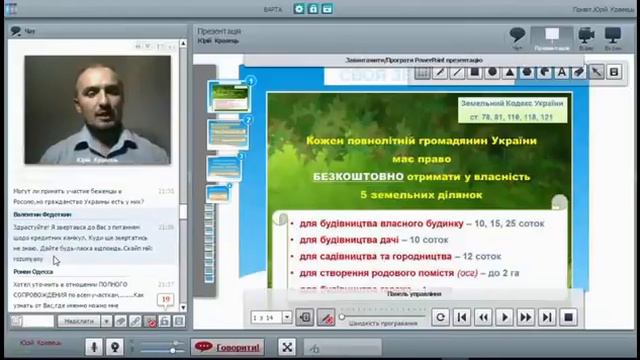Open slide 2 thumbnail
This screenshot has width=640, height=360.
pyautogui.click(x=227, y=134)
